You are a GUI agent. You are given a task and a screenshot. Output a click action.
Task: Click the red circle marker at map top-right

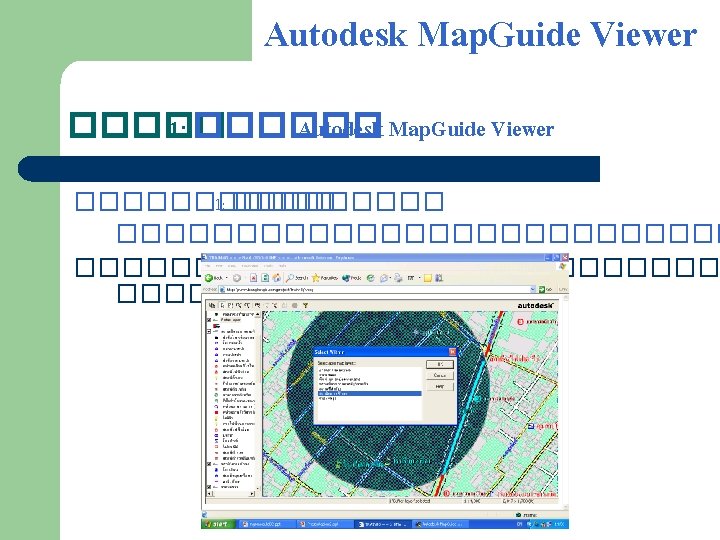point(520,322)
